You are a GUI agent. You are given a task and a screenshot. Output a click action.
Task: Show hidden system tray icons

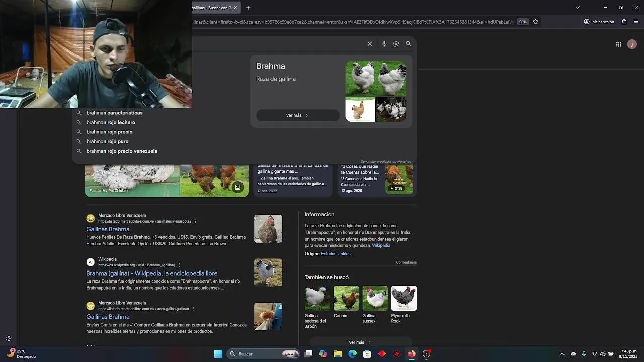click(562, 354)
